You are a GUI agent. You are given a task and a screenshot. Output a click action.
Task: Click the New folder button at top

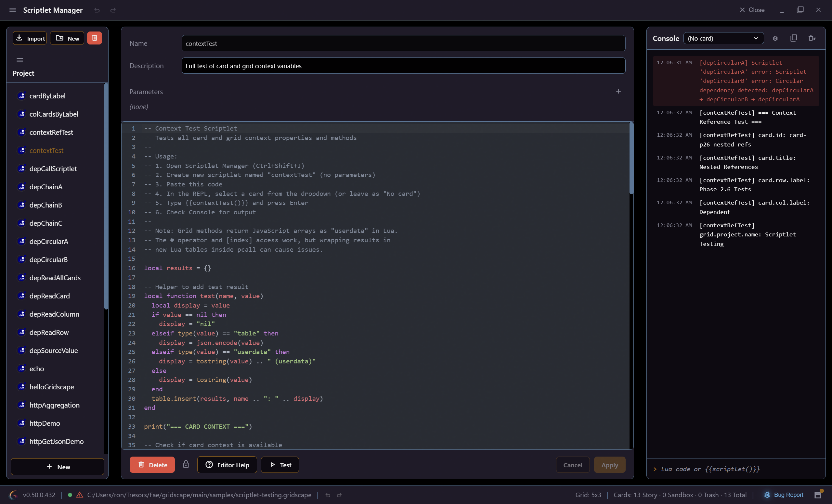[67, 38]
